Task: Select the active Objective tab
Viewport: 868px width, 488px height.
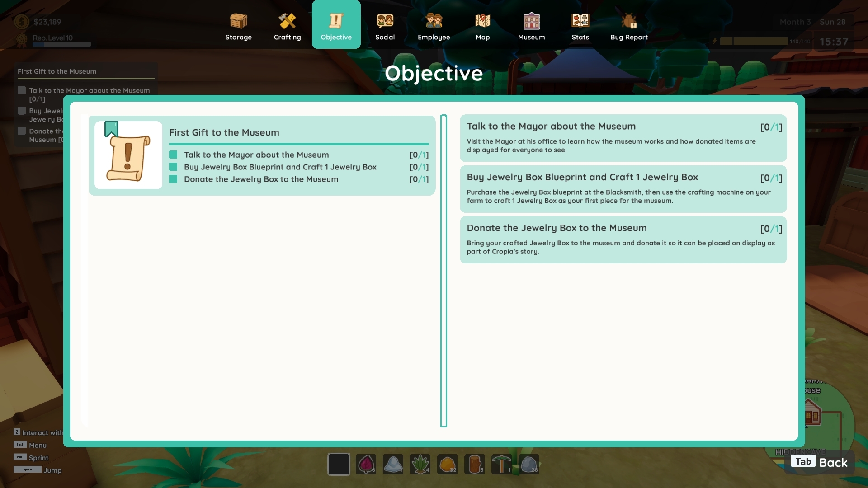Action: click(x=336, y=24)
